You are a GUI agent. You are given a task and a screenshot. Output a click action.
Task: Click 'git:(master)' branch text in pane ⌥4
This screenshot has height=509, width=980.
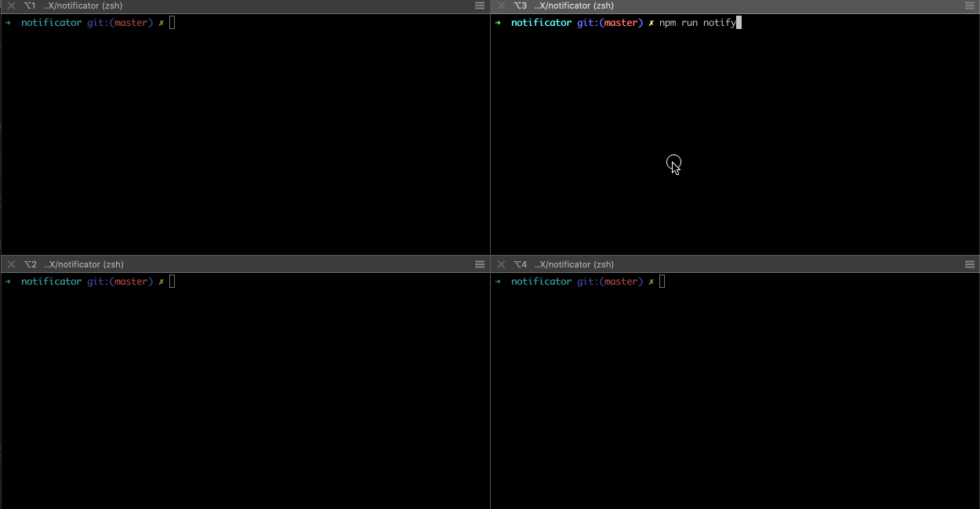pyautogui.click(x=610, y=282)
